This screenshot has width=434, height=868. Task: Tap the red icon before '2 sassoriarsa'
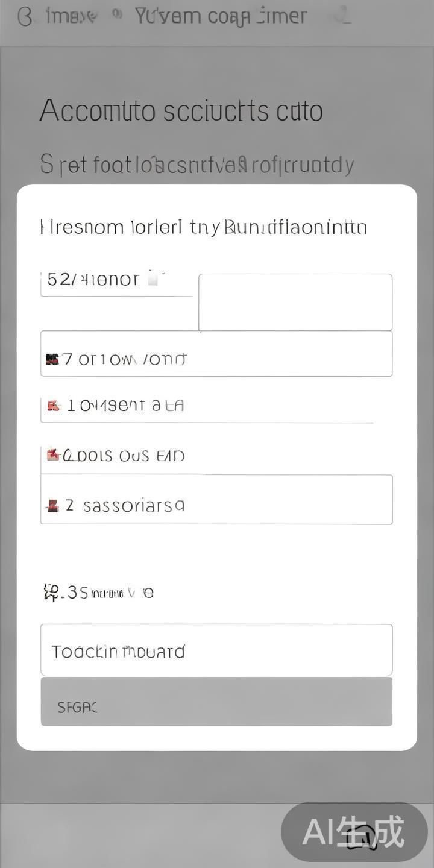coord(53,506)
